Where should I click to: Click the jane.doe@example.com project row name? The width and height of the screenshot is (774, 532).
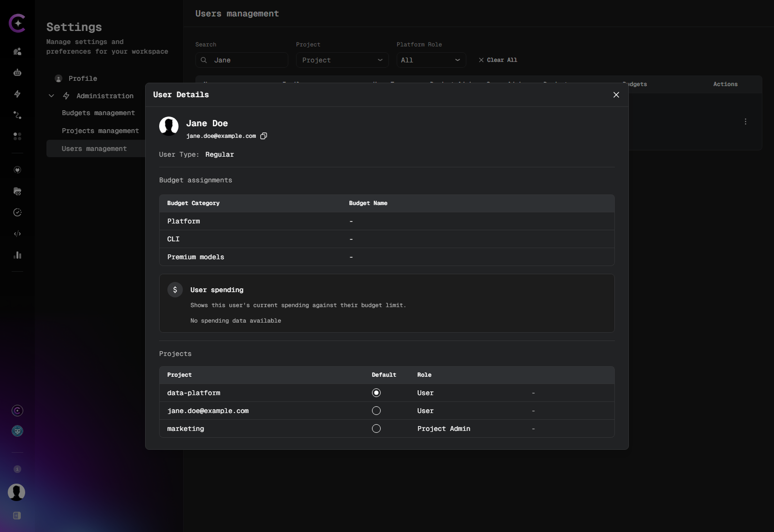point(208,411)
